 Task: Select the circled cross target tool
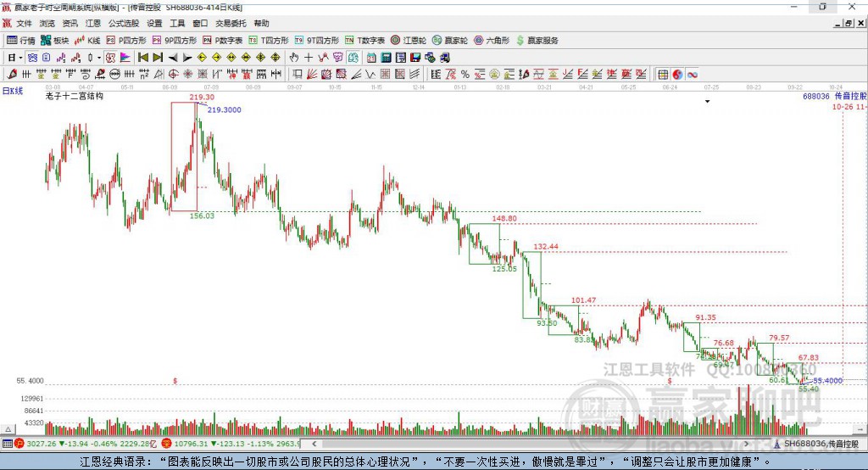tap(173, 75)
